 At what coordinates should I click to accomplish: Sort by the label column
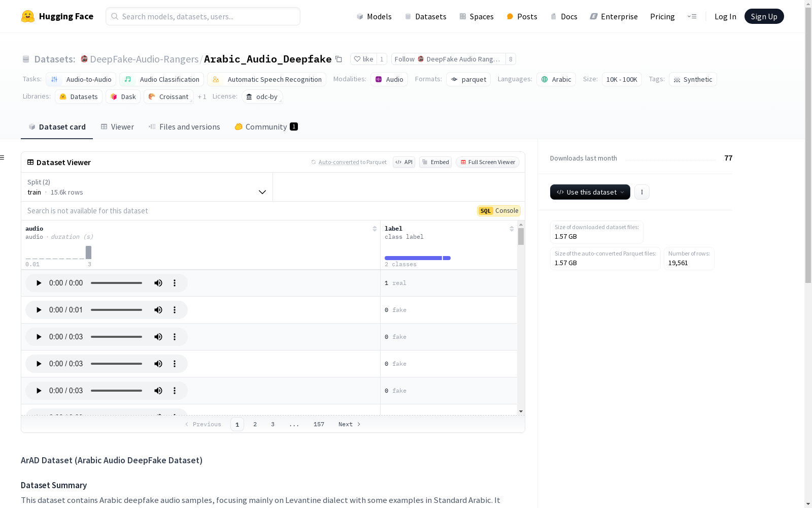pyautogui.click(x=512, y=229)
